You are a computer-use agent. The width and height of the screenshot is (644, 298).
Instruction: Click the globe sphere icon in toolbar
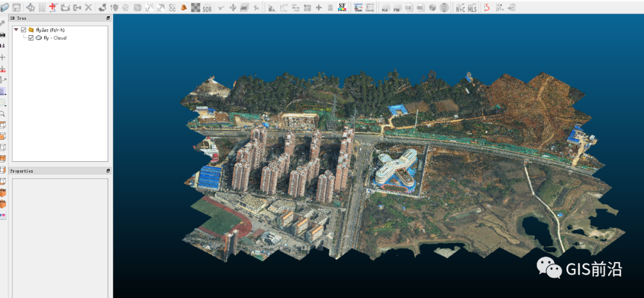click(432, 7)
